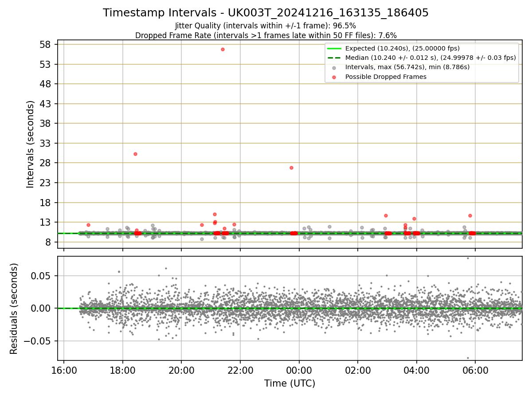Click the 'Jitter Quality' subtitle showing 96.5%
The height and width of the screenshot is (399, 532).
point(266,26)
